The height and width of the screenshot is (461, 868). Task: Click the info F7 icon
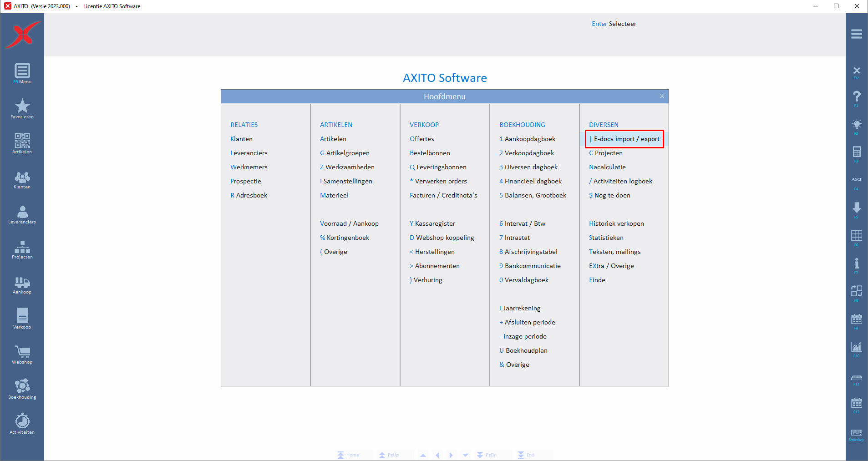857,265
